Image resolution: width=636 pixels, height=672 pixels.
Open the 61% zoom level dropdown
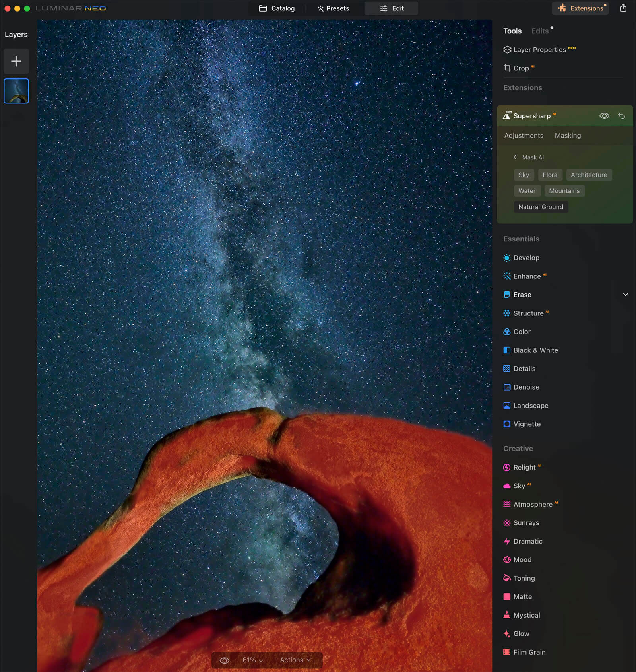252,660
